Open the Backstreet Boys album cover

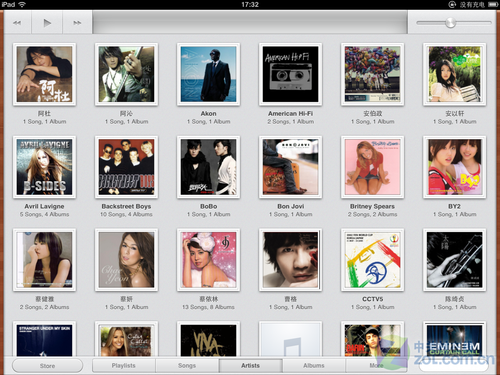tap(126, 167)
